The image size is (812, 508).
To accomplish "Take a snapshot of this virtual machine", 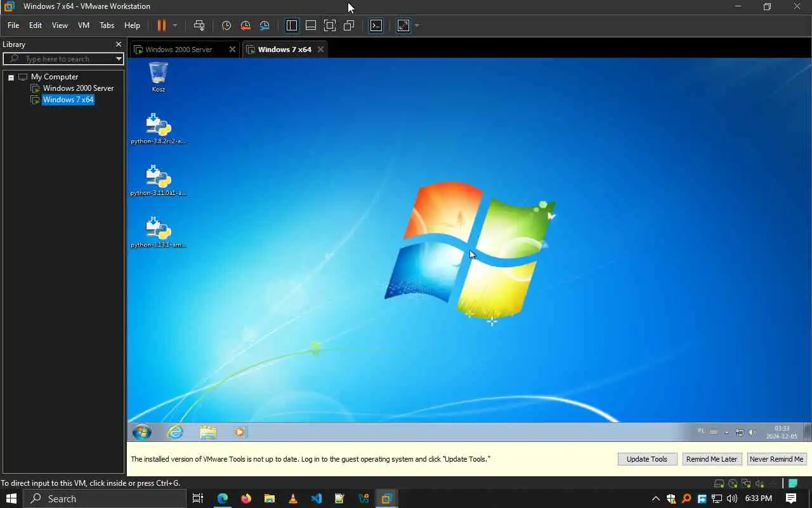I will tap(226, 25).
